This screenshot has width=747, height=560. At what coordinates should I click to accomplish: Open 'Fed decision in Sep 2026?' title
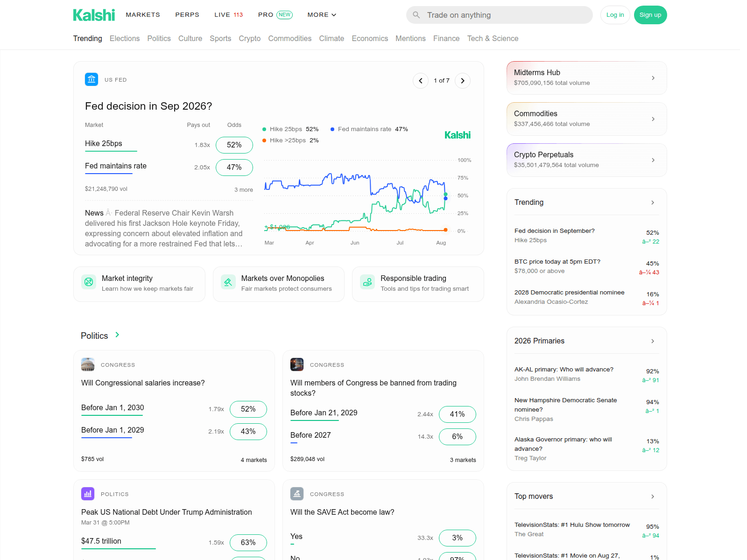[x=148, y=106]
